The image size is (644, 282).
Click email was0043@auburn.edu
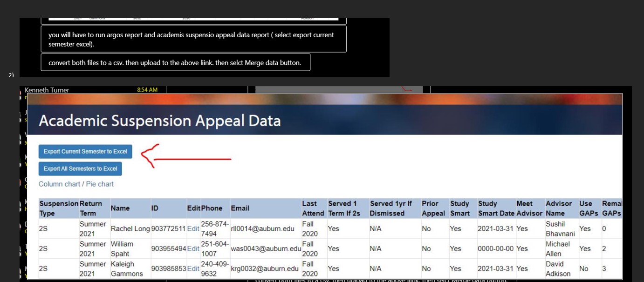pos(266,249)
